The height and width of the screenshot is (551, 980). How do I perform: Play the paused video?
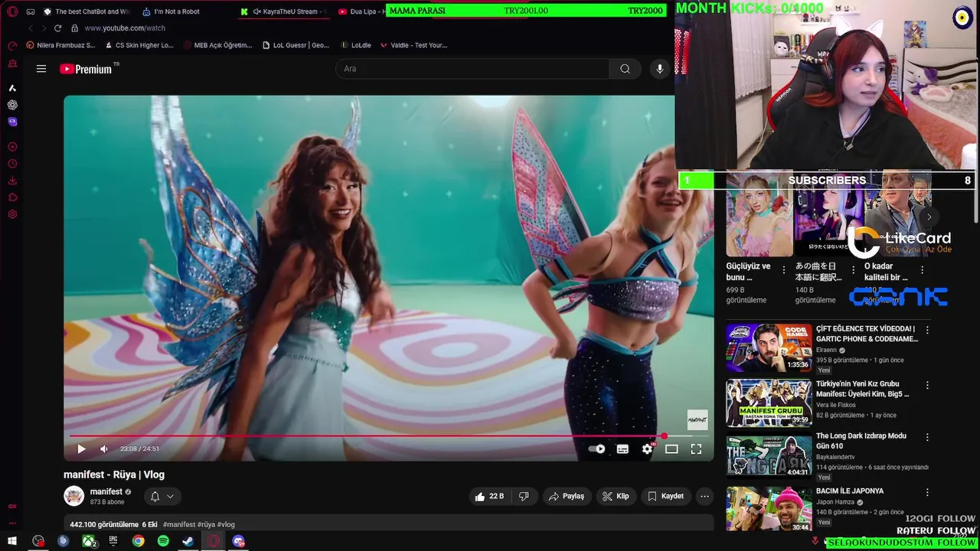(x=81, y=449)
